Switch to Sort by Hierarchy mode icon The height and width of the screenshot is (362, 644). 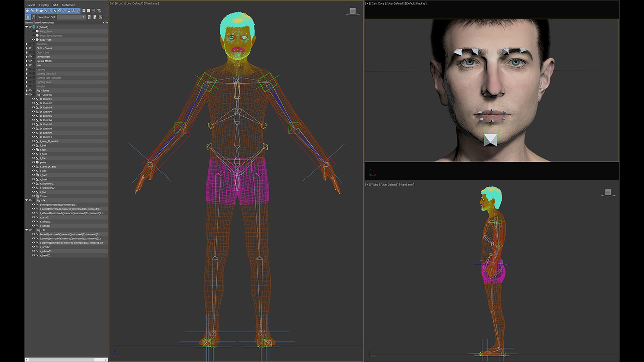(x=34, y=17)
